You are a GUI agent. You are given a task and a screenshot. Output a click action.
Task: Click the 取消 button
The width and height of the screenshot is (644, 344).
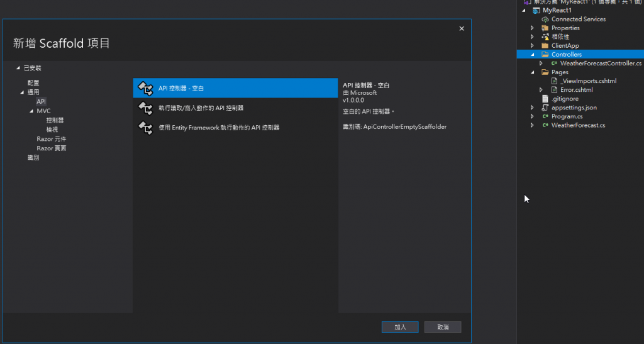[443, 327]
